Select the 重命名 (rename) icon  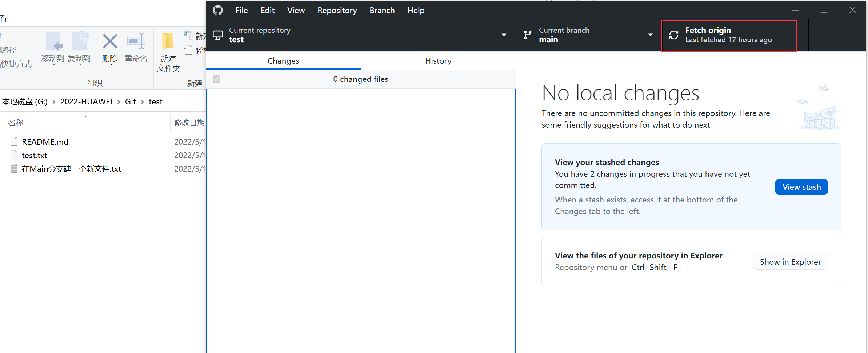pyautogui.click(x=136, y=41)
